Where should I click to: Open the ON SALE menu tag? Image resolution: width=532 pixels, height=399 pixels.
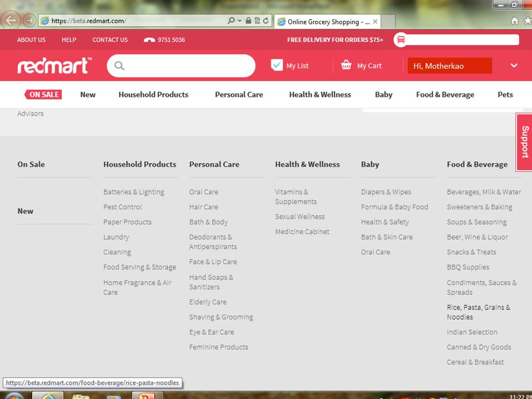click(43, 94)
